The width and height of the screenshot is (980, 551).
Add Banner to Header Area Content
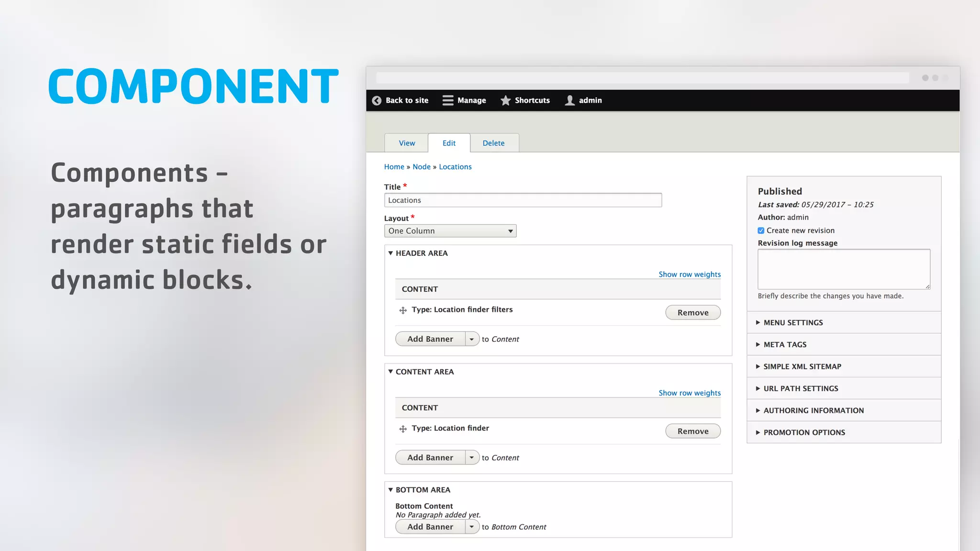(430, 339)
